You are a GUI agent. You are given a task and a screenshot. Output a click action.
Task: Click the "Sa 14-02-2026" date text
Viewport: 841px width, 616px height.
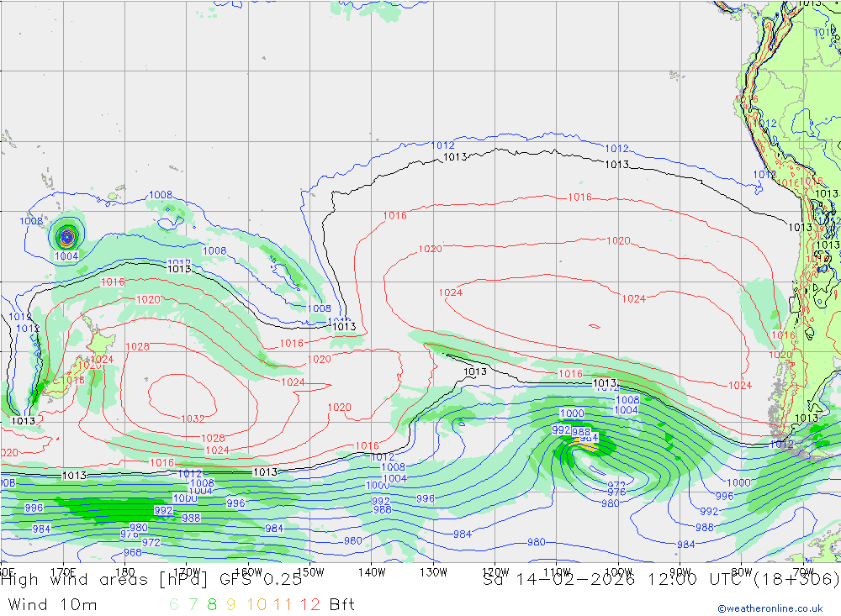(558, 580)
